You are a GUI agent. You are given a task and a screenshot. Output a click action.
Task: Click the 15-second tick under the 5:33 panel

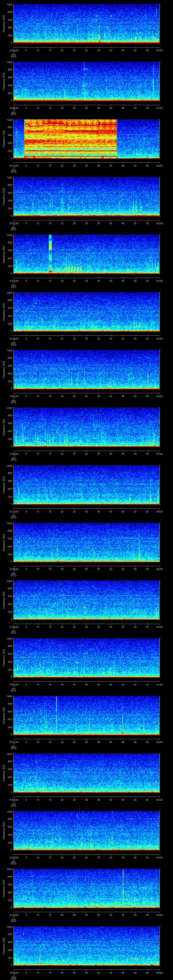pos(50,281)
